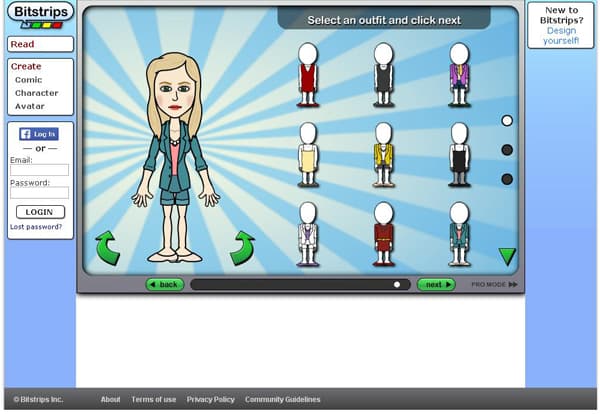Select the red vest outfit
This screenshot has width=600, height=414.
click(x=308, y=75)
